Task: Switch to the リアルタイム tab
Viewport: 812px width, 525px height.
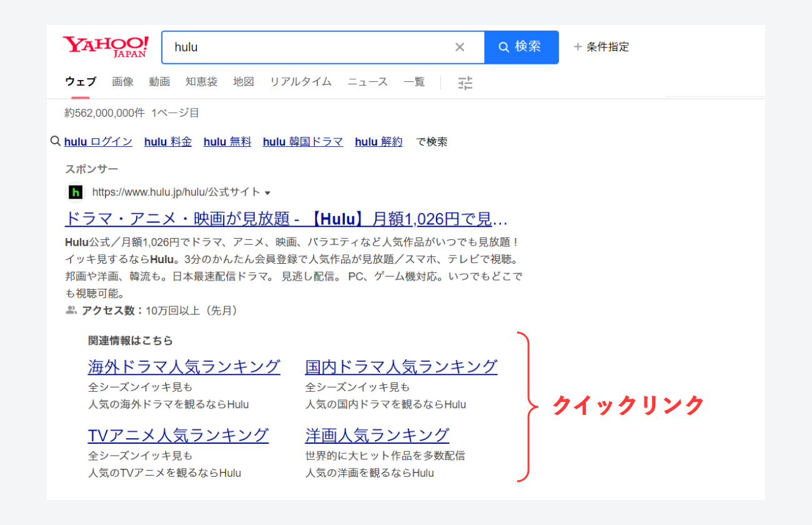Action: tap(300, 82)
